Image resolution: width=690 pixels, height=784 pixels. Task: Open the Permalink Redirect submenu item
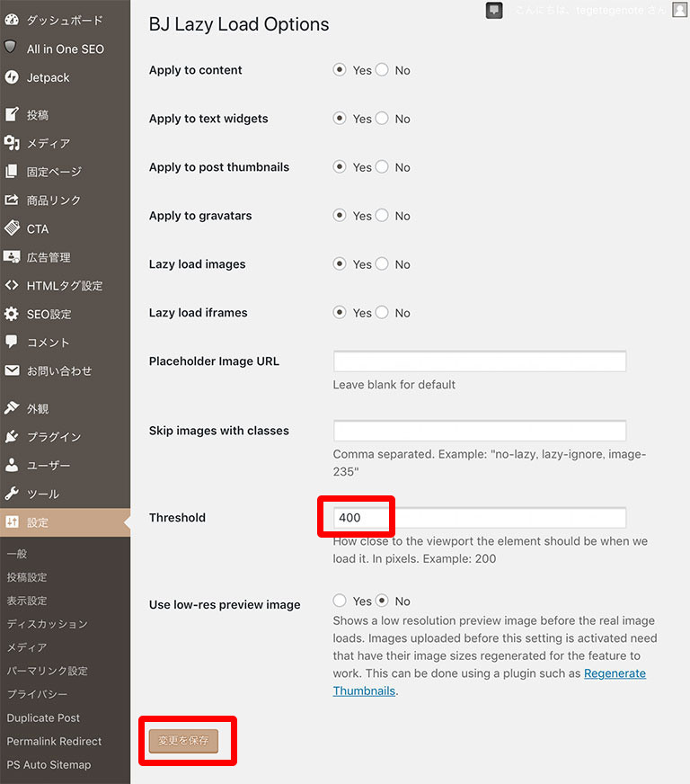[54, 742]
